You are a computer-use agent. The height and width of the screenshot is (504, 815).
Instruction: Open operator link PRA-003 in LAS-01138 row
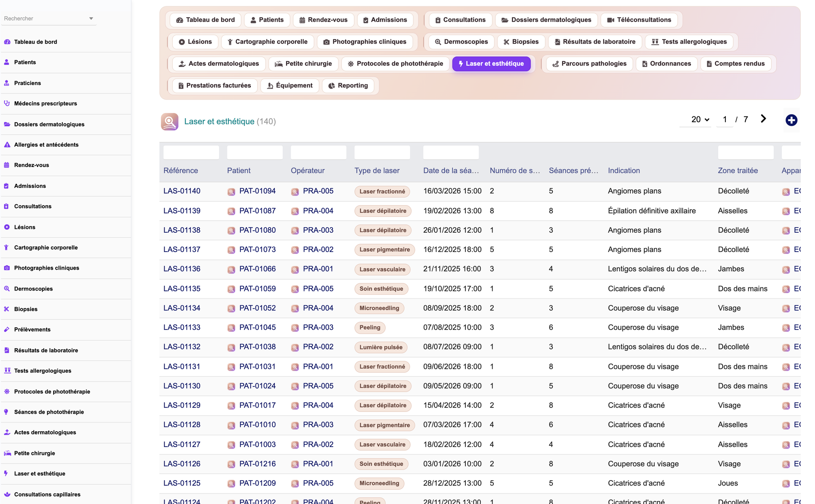point(318,230)
